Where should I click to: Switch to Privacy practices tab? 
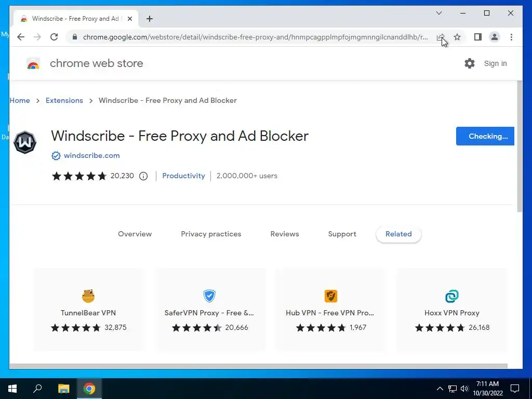[211, 234]
